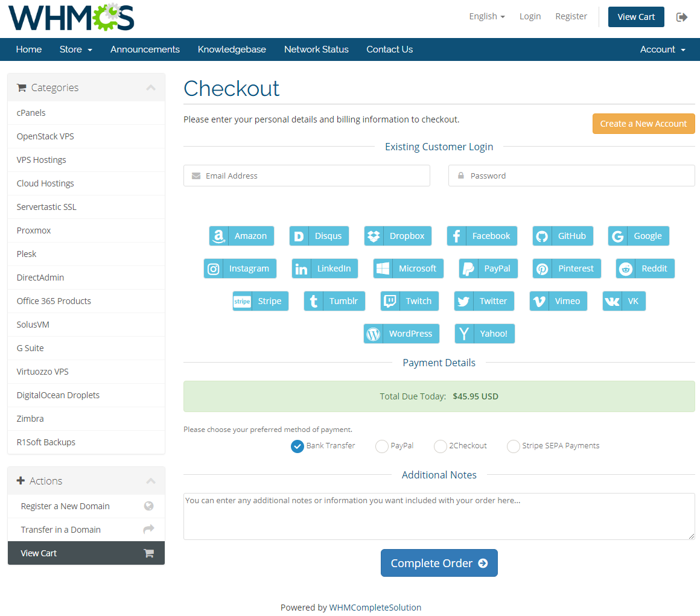This screenshot has width=700, height=616.
Task: Open Office 365 Products category
Action: point(86,301)
